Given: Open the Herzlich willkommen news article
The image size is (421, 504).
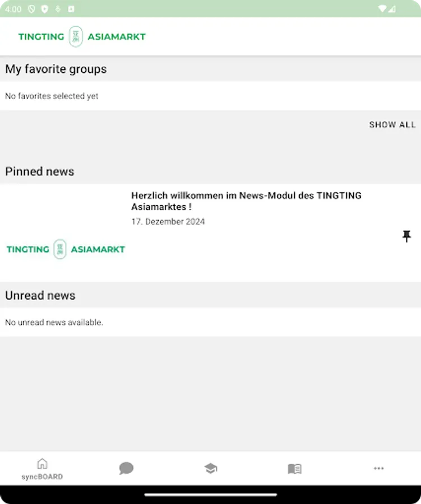Looking at the screenshot, I should point(247,202).
